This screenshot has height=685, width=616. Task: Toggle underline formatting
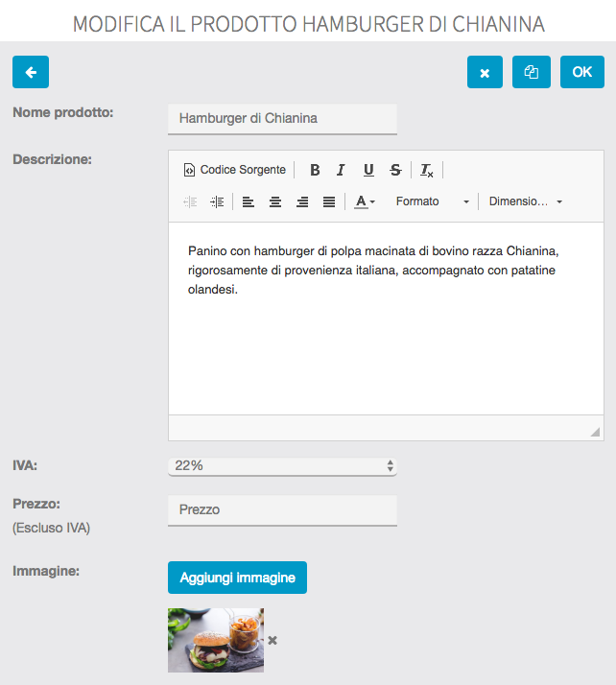[x=368, y=170]
